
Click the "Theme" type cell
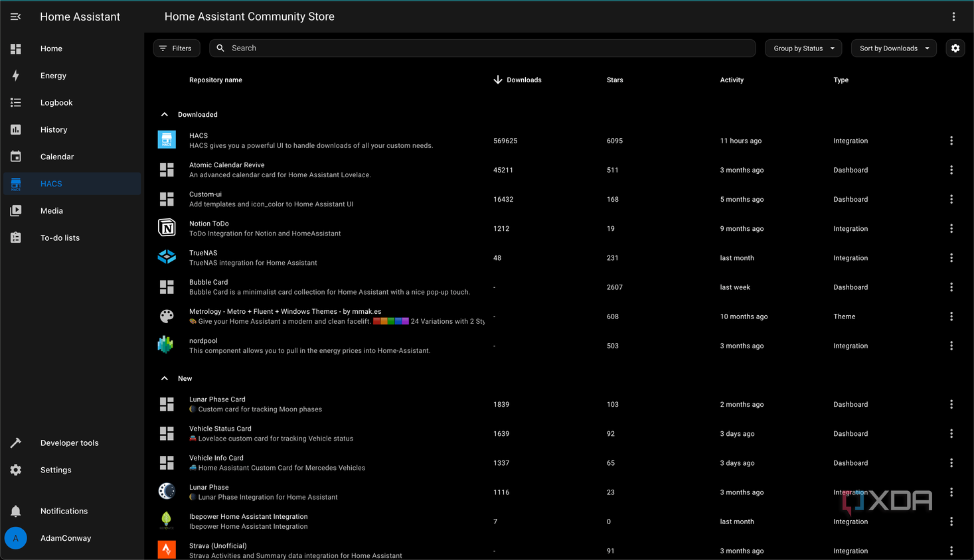[x=844, y=316]
